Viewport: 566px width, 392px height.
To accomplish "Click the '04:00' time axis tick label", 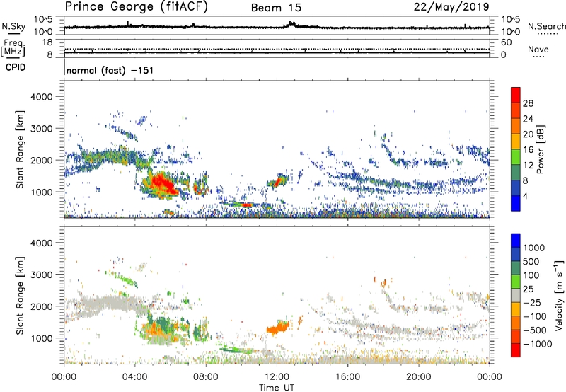I will [x=135, y=377].
